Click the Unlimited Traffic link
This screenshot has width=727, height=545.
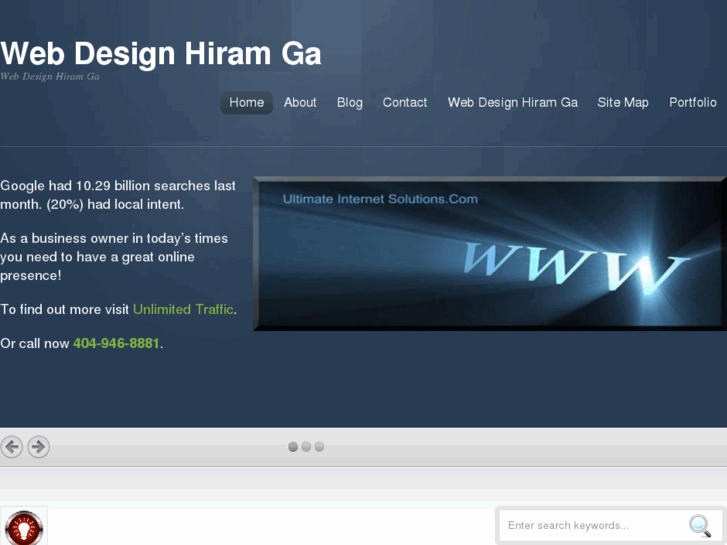[x=183, y=309]
